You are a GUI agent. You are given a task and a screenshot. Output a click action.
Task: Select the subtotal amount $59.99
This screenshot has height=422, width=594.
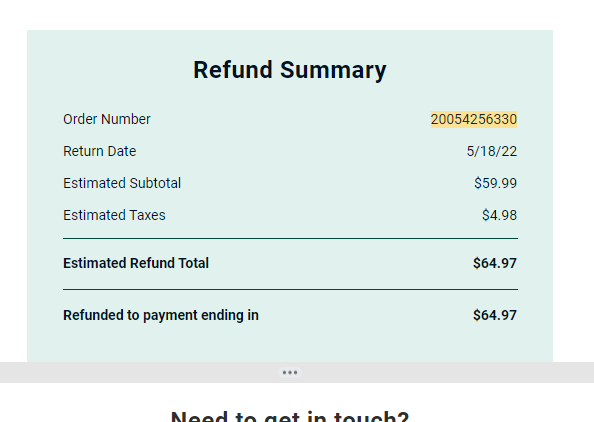(496, 183)
